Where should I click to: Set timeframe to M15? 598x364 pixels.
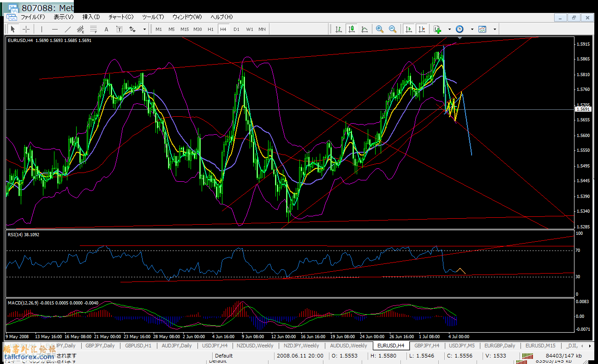[x=185, y=29]
